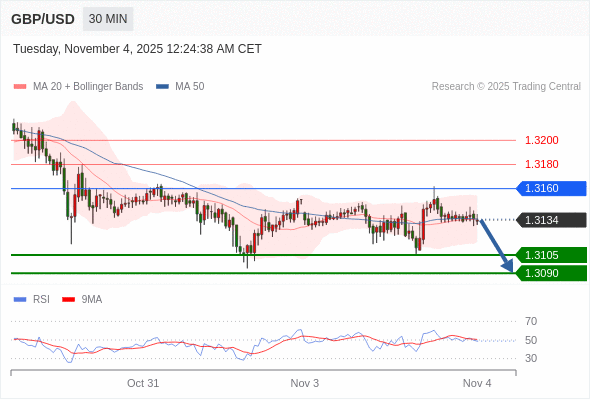Click the black 1.3134 current price tag
Viewport: 590px width, 400px height.
pyautogui.click(x=551, y=220)
